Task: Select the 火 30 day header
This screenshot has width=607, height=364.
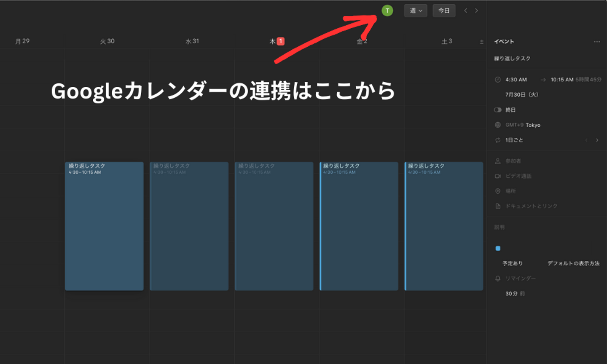Action: click(107, 41)
